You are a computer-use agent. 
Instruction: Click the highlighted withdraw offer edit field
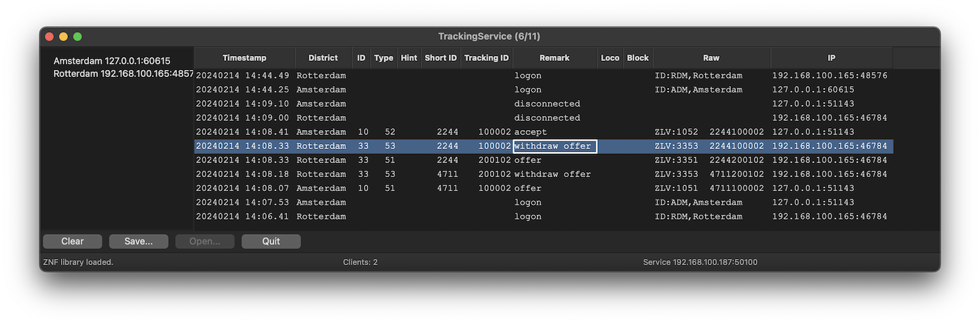tap(554, 146)
